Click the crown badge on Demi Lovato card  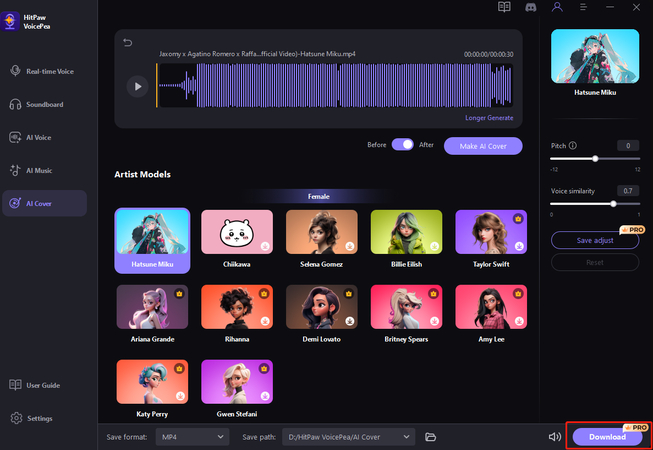(349, 293)
